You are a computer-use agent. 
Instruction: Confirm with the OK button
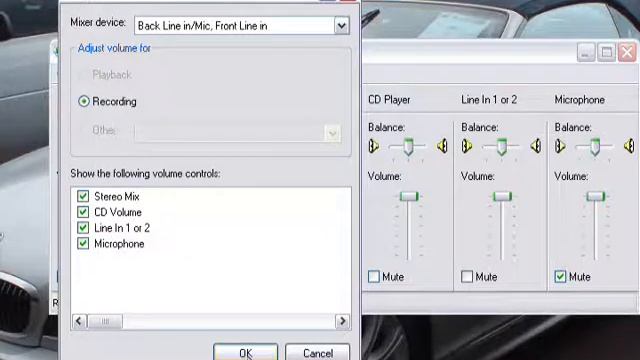[245, 353]
